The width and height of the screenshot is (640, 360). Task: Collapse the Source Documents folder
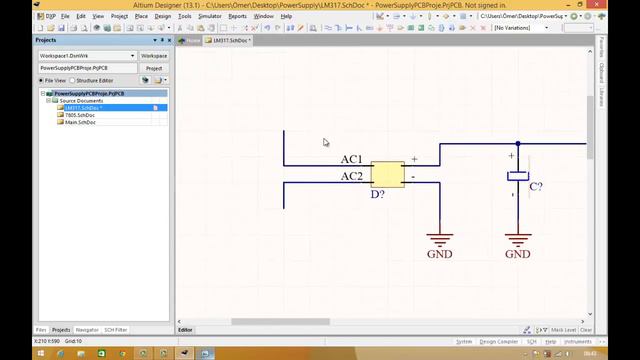click(48, 100)
